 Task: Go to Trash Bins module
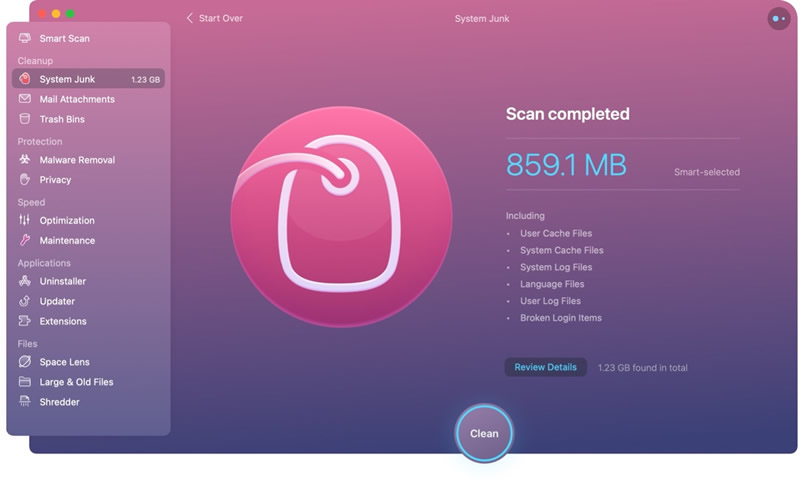[x=88, y=119]
